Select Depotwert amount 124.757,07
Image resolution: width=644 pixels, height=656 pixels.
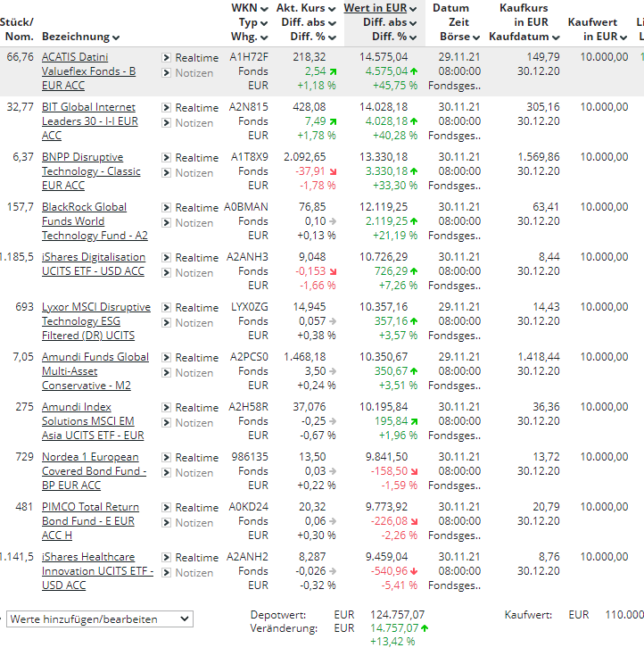point(397,615)
